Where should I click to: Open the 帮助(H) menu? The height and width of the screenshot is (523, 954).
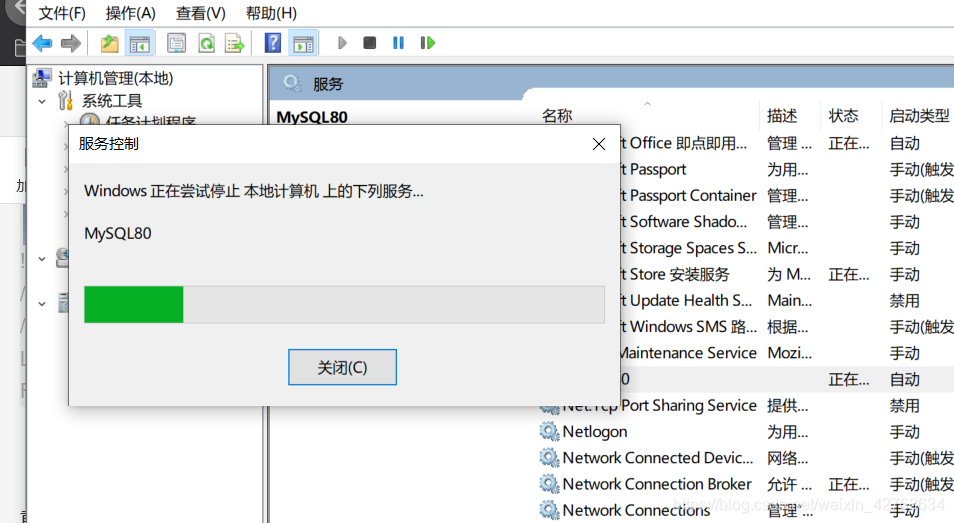tap(271, 13)
